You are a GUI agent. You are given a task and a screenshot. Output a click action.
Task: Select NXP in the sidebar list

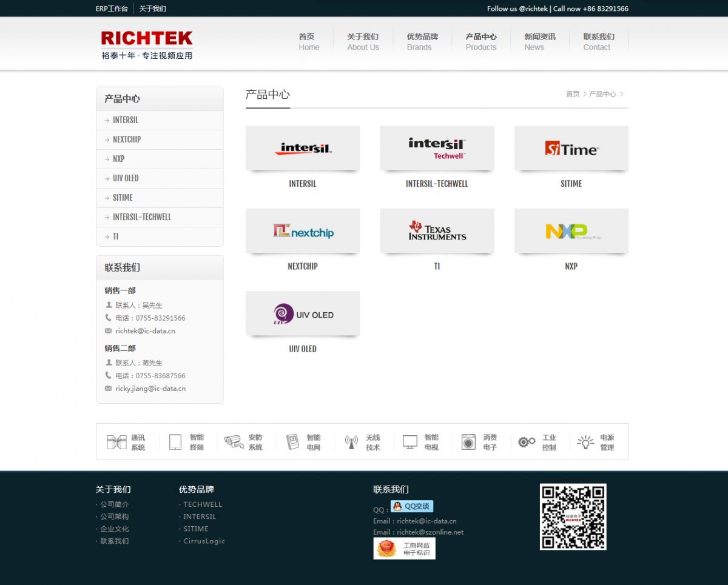click(160, 159)
